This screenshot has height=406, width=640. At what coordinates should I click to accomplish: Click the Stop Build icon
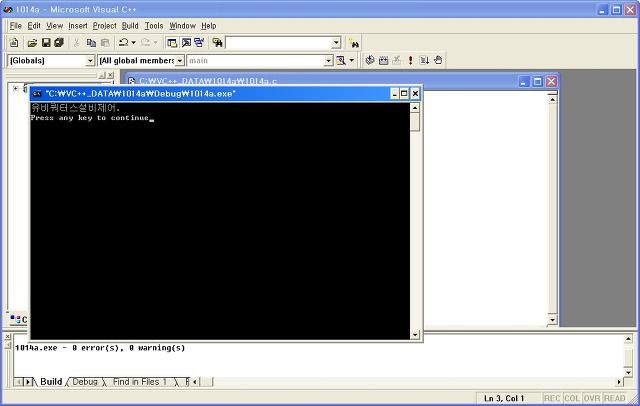tap(397, 60)
